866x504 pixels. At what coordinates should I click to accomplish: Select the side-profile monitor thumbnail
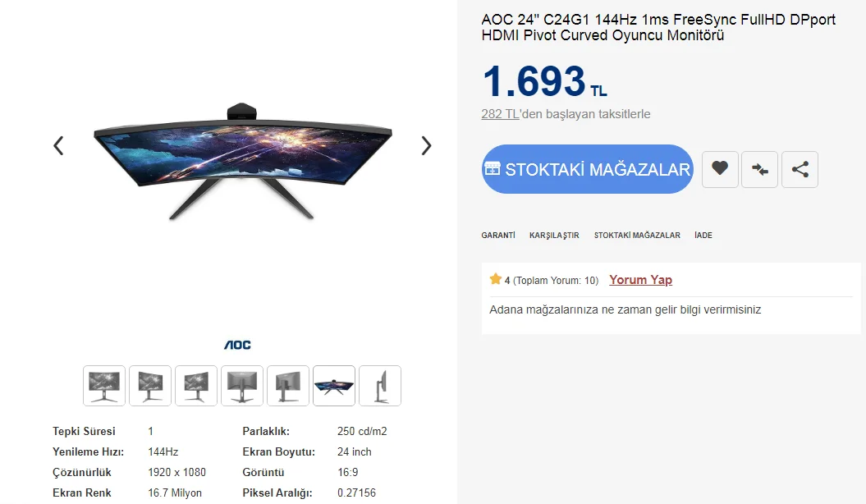coord(380,386)
